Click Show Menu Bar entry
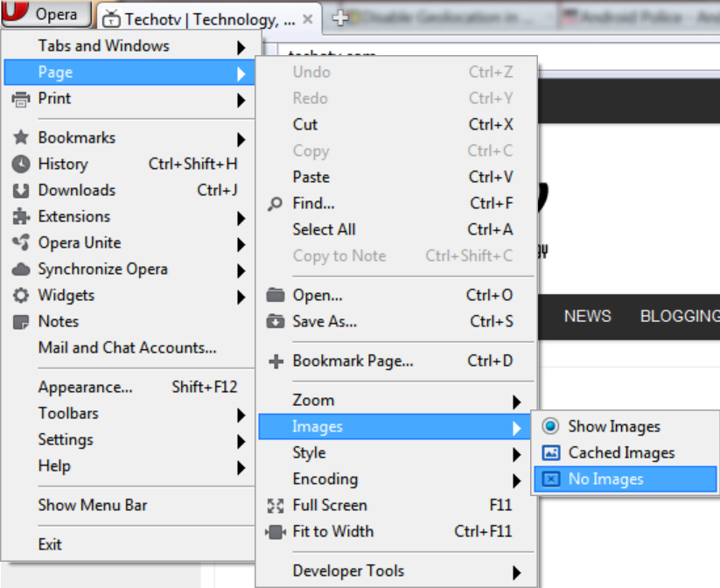Viewport: 720px width, 588px height. [x=129, y=506]
